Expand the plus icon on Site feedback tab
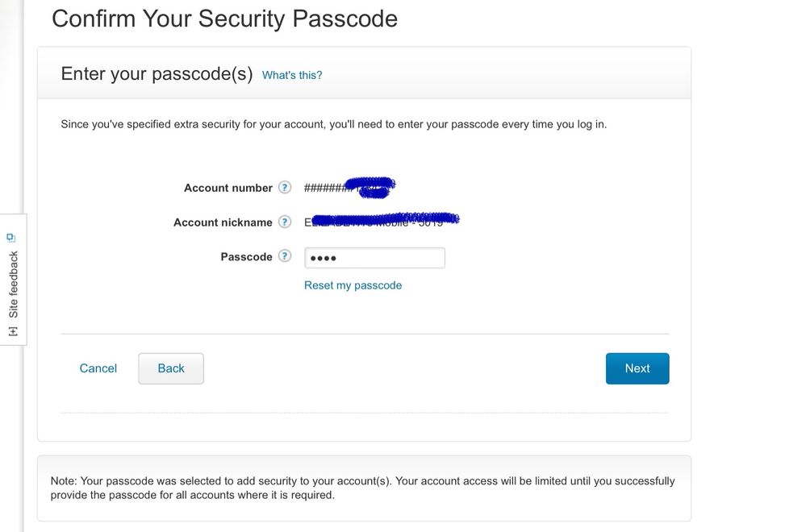The image size is (806, 532). 13,330
